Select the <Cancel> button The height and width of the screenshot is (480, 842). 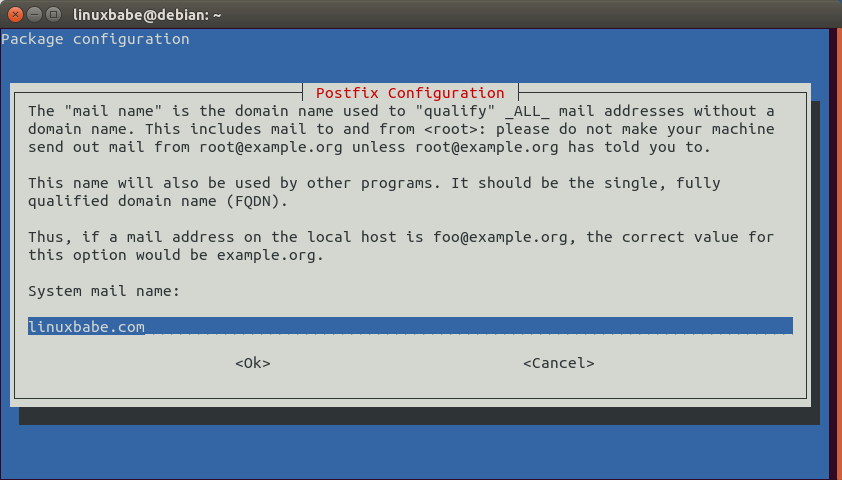pos(558,363)
